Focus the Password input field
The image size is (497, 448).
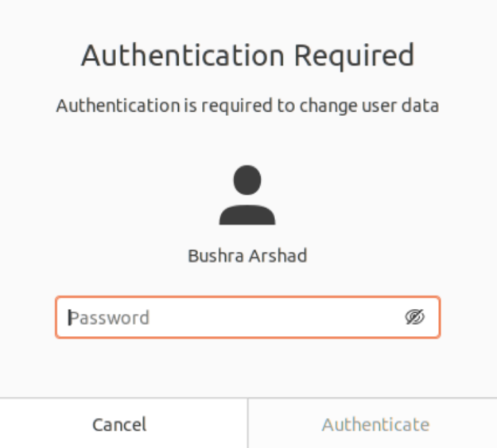(239, 318)
